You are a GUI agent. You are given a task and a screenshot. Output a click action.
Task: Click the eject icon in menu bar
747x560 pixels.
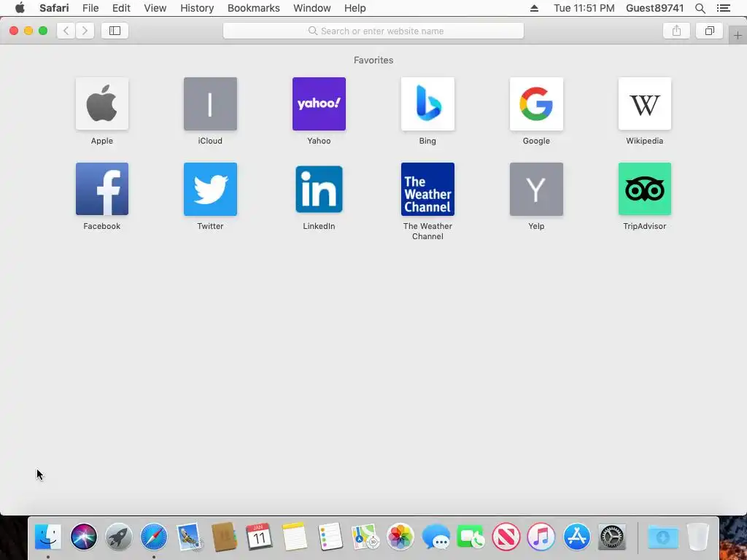click(534, 8)
